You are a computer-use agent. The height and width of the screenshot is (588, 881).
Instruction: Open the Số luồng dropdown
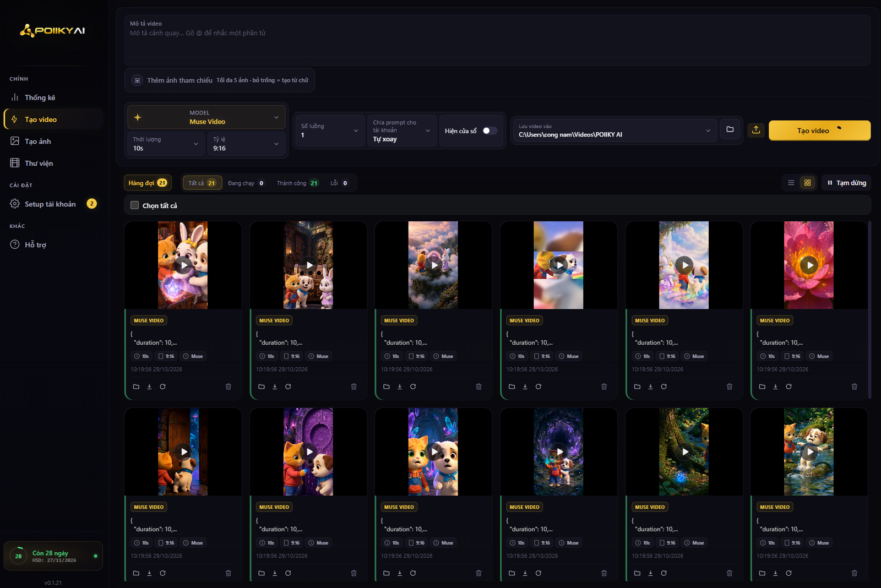click(x=330, y=130)
